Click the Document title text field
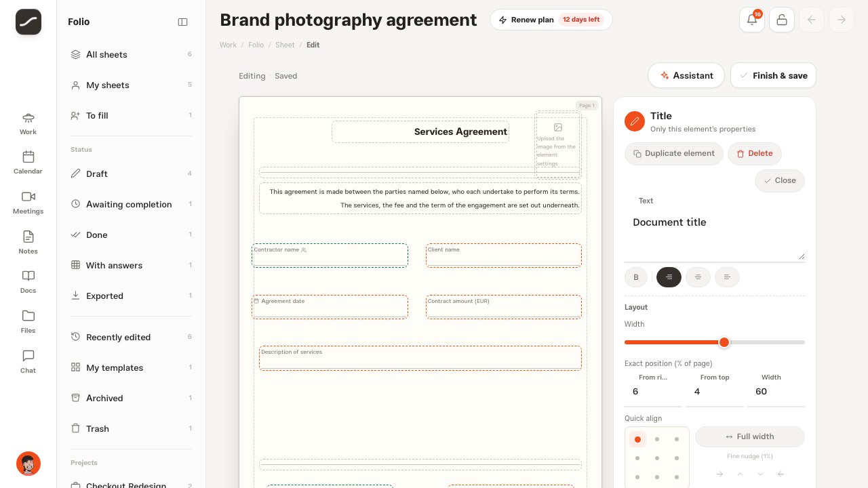868x488 pixels. coord(715,235)
